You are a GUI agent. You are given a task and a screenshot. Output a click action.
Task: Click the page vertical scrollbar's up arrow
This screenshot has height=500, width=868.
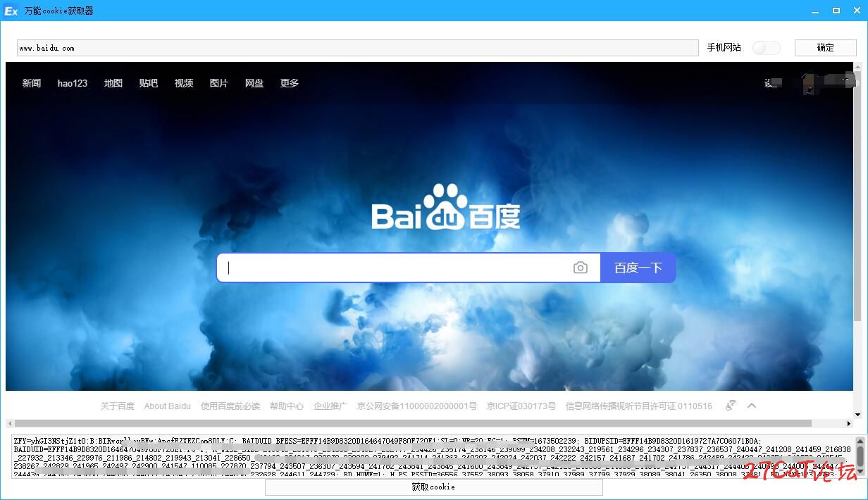(x=857, y=67)
